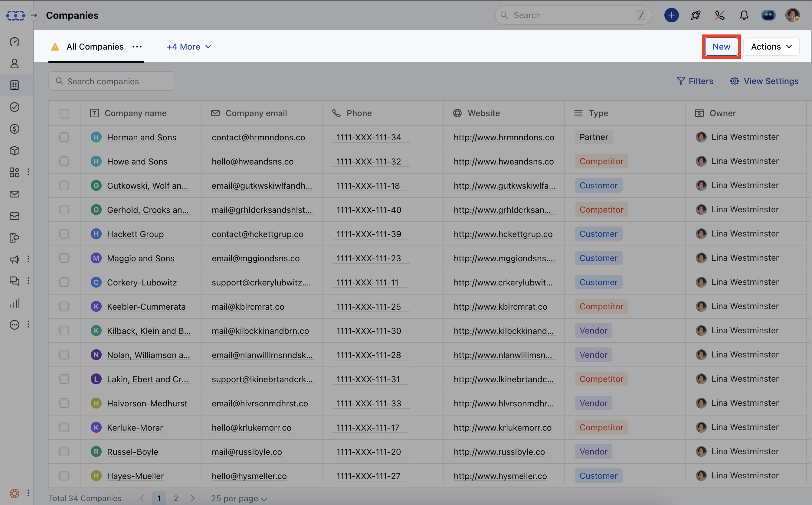Click the Search companies input field
The height and width of the screenshot is (505, 812).
[111, 81]
